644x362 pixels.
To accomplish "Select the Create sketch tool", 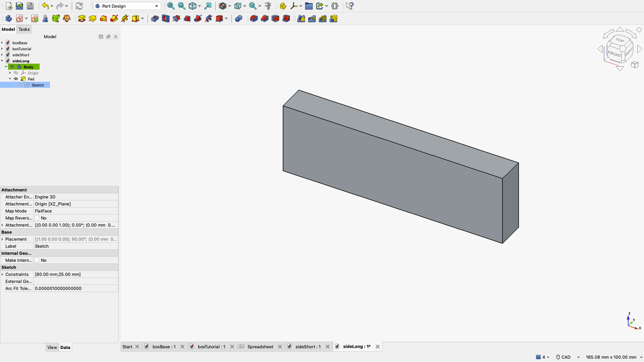I will pyautogui.click(x=20, y=18).
